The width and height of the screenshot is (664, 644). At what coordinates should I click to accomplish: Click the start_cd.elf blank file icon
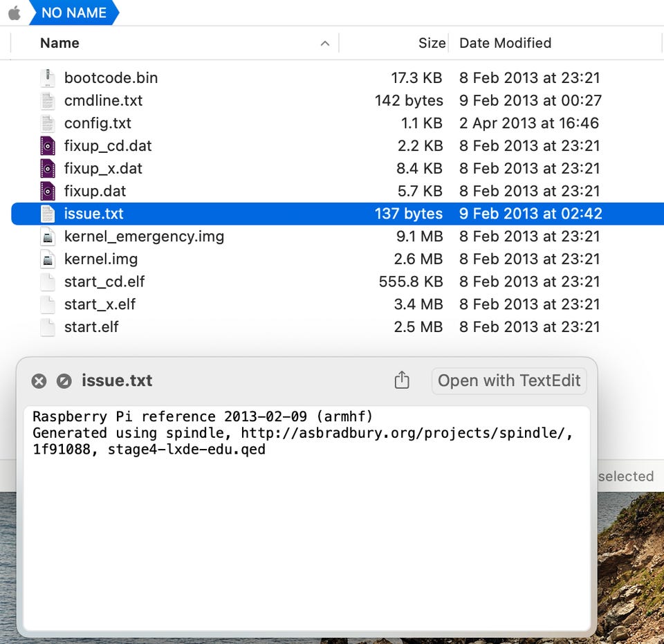tap(48, 282)
